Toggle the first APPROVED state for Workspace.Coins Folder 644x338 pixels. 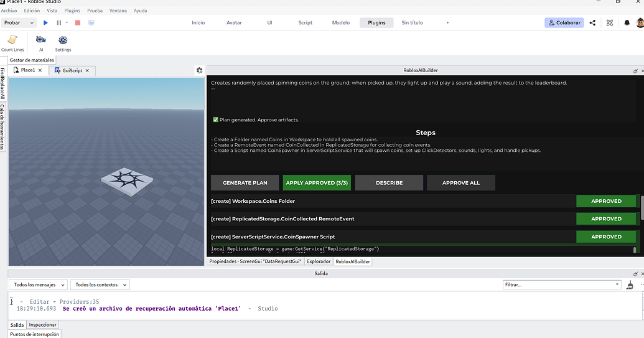coord(606,201)
